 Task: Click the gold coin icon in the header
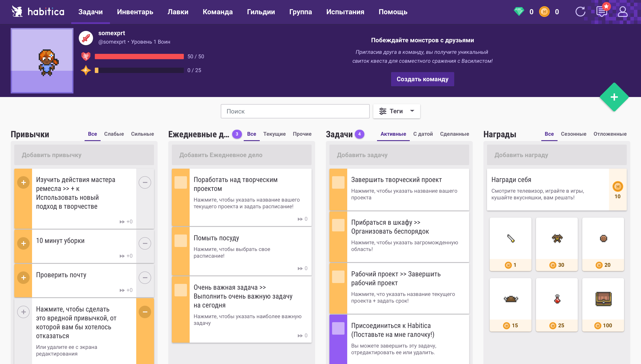coord(544,12)
